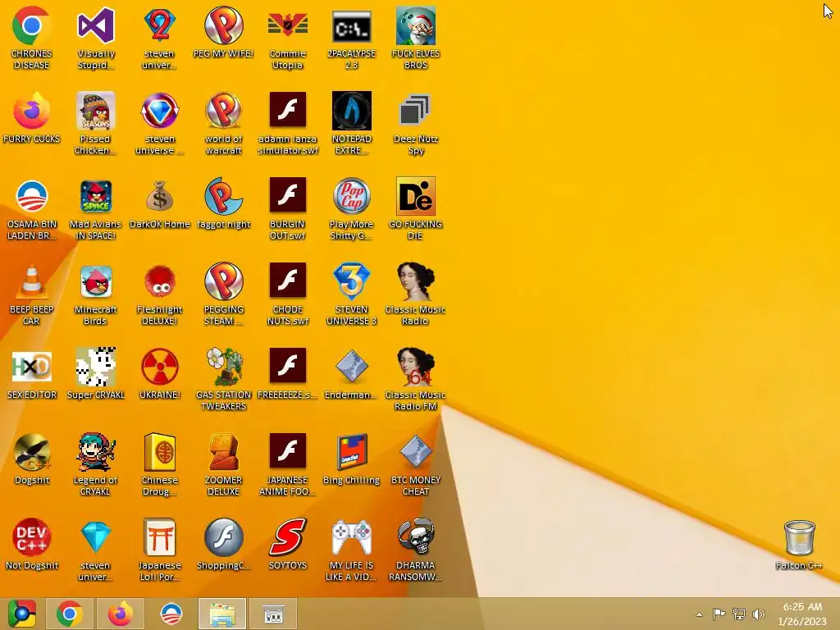Open the Action Center flag icon
Screen dimensions: 840x630
point(719,614)
